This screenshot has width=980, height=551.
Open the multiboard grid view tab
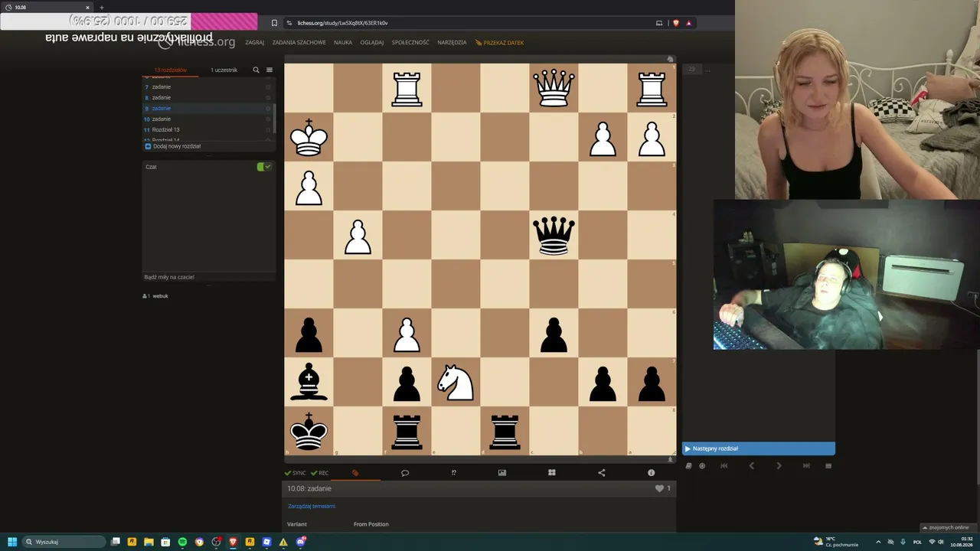click(551, 473)
